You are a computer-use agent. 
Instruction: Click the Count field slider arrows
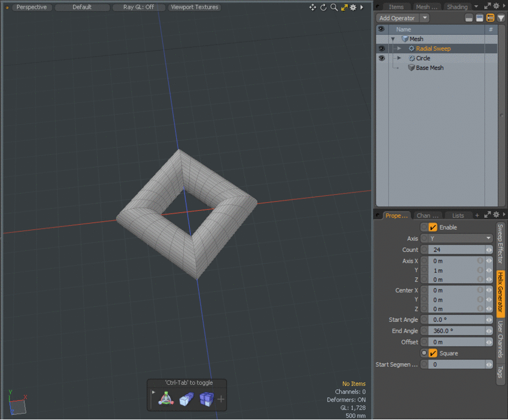489,250
